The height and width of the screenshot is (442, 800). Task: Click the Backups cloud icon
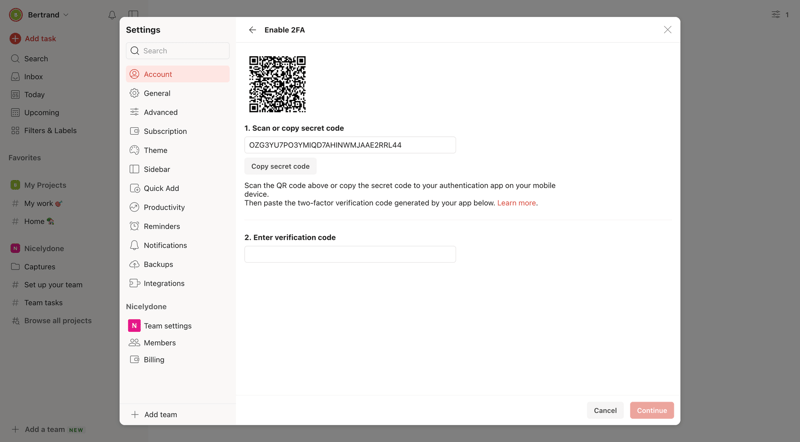[134, 264]
